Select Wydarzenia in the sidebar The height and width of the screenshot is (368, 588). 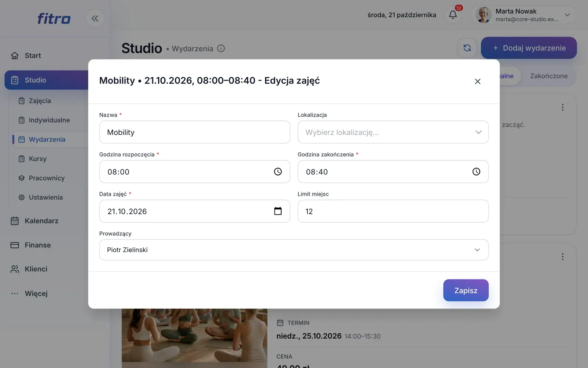pyautogui.click(x=50, y=139)
